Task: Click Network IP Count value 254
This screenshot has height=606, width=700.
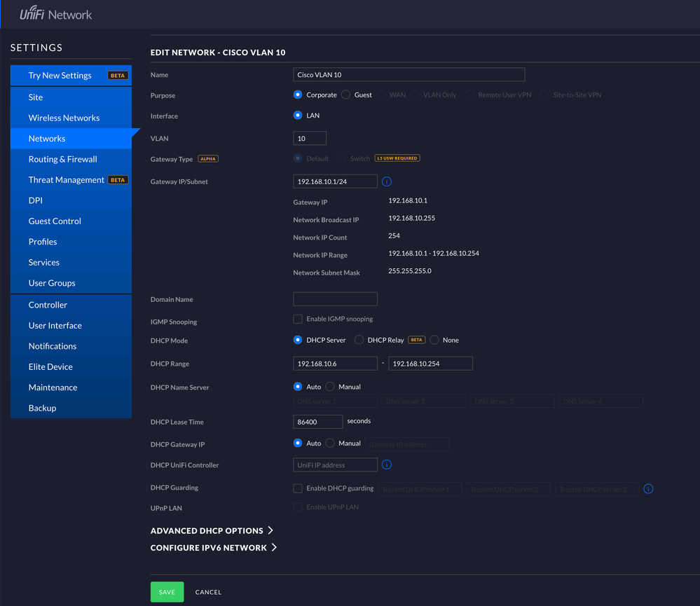Action: coord(394,235)
